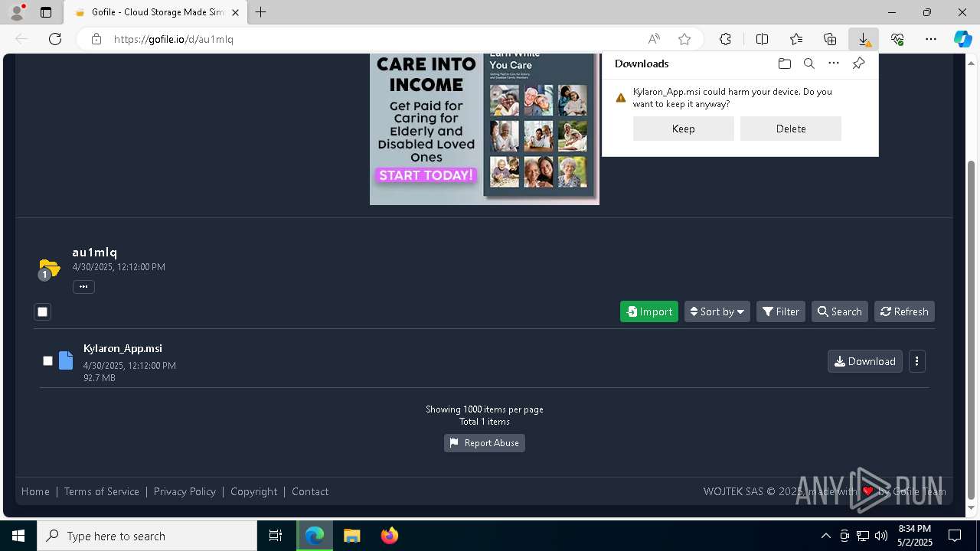Screen dimensions: 980x551
Task: Click the page vertical scrollbar
Action: 972,329
